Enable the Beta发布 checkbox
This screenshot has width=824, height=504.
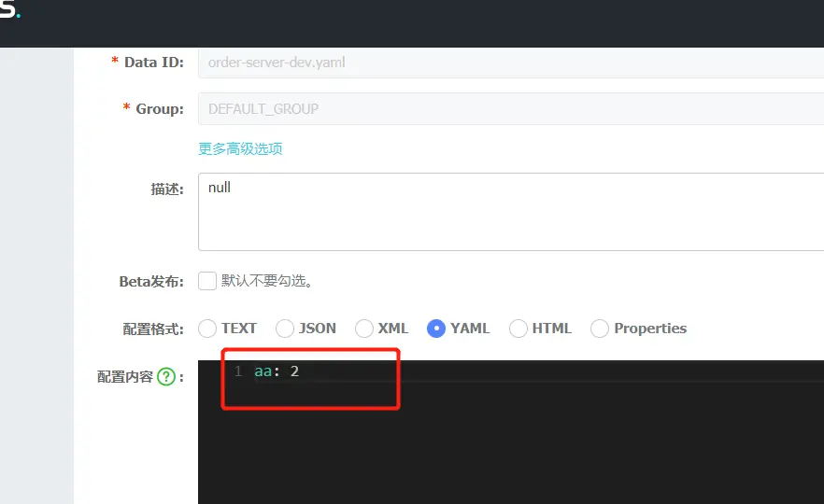tap(207, 281)
